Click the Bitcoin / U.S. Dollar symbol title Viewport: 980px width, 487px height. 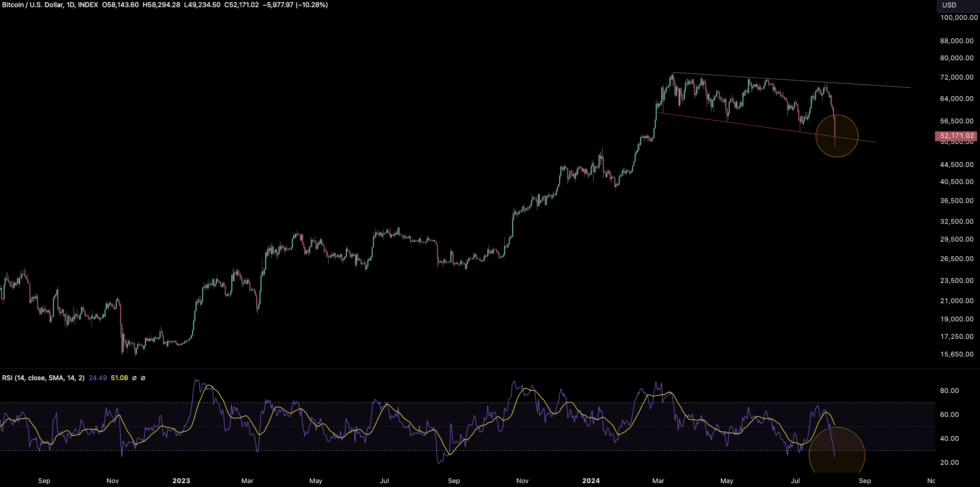coord(32,5)
